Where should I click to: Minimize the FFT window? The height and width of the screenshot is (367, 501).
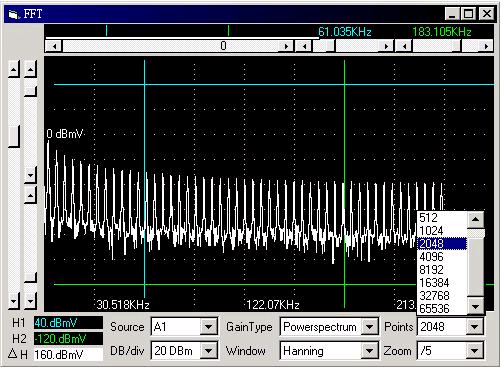[x=452, y=14]
